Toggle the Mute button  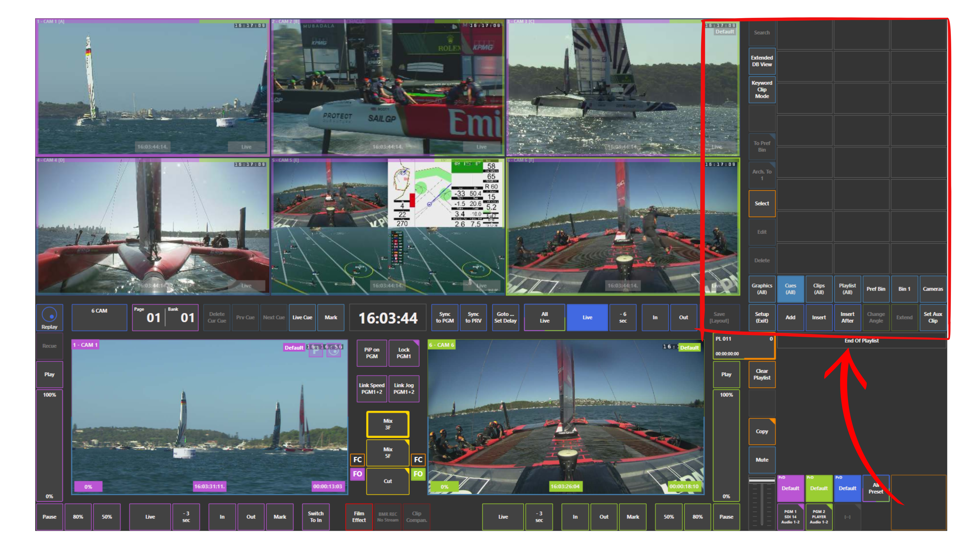click(x=762, y=460)
